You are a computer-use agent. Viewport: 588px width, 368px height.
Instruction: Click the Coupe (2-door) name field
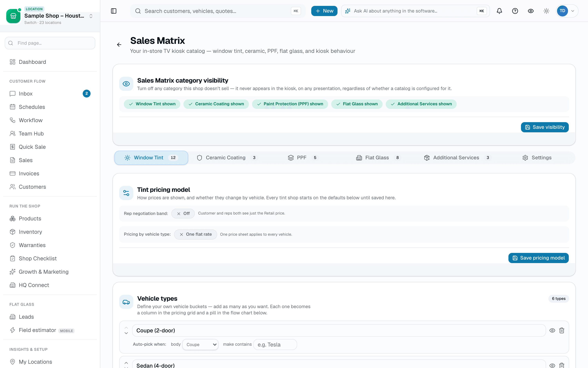pos(339,330)
